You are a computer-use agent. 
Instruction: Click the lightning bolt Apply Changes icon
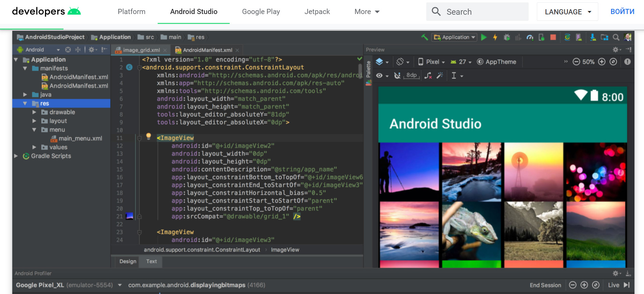tap(495, 37)
